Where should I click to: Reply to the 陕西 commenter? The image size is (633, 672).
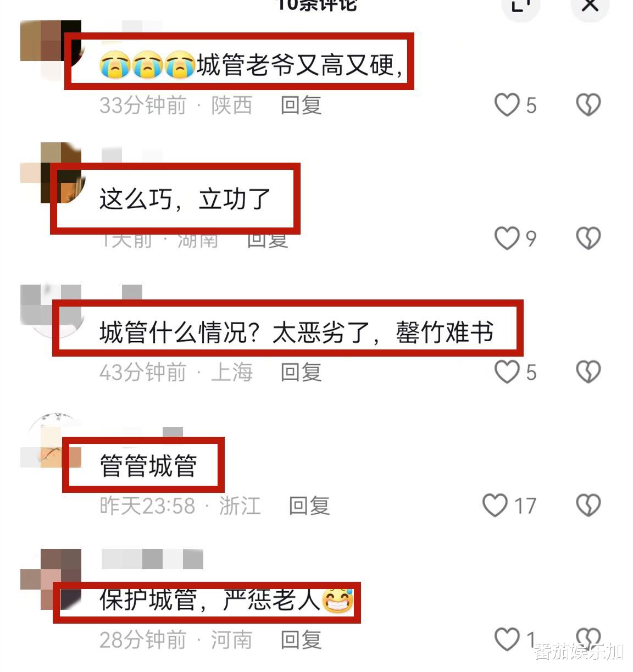click(x=301, y=105)
